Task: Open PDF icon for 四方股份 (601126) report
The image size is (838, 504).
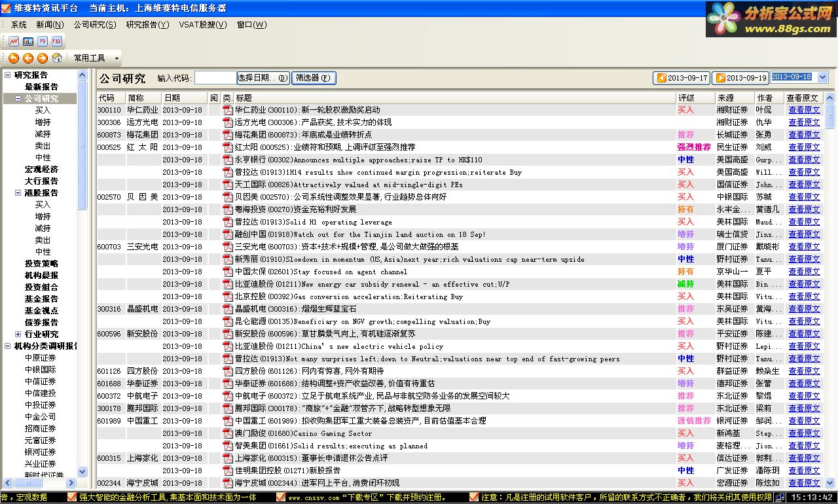Action: (x=228, y=371)
